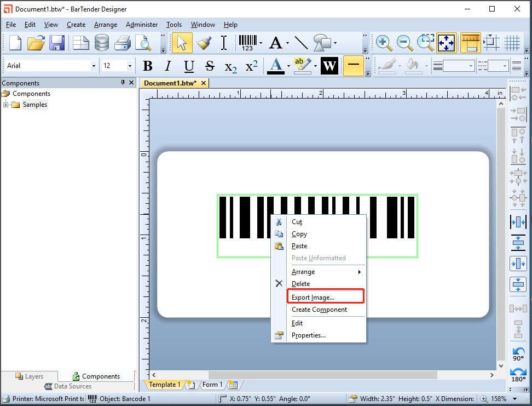The height and width of the screenshot is (406, 532).
Task: Pick the format painter brush tool
Action: (204, 43)
